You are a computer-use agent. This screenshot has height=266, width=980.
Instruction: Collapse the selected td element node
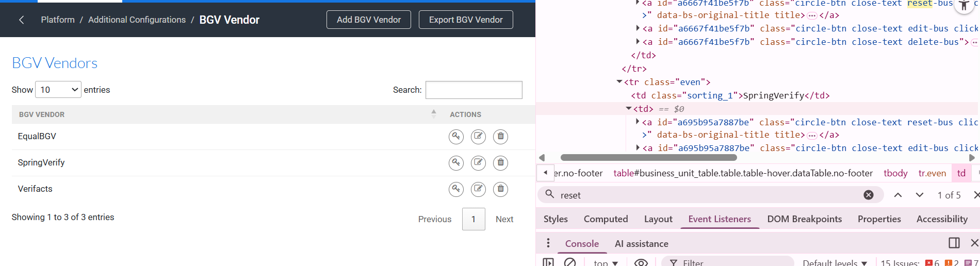[x=628, y=109]
